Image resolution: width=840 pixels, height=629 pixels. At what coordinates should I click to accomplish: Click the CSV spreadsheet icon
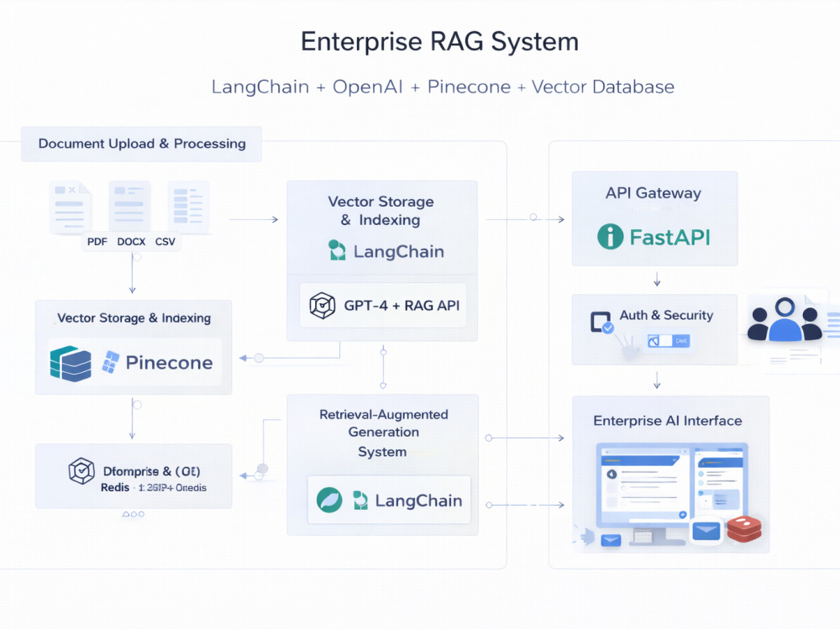[188, 207]
